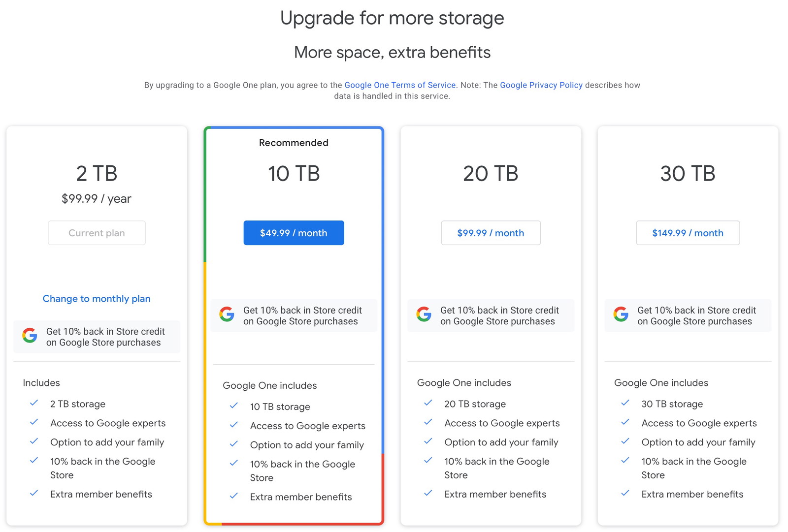Click the checkmark beside 10 TB storage
This screenshot has width=788, height=532.
coord(233,406)
